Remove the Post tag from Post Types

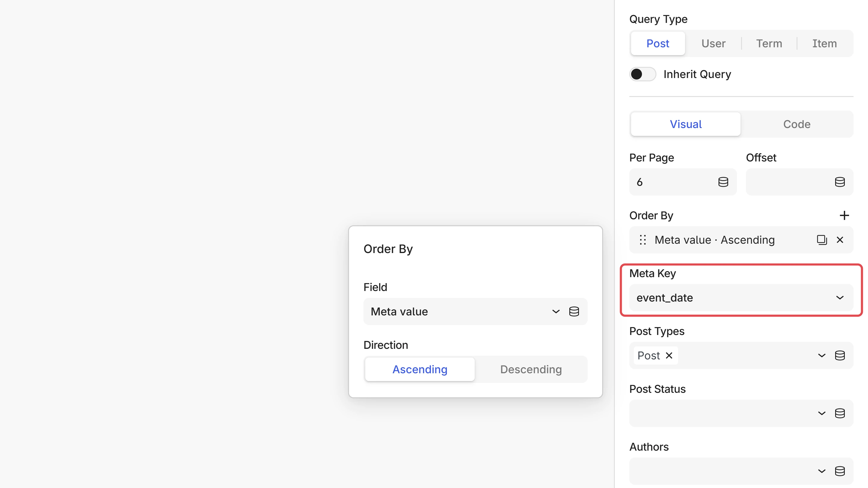[x=669, y=355]
